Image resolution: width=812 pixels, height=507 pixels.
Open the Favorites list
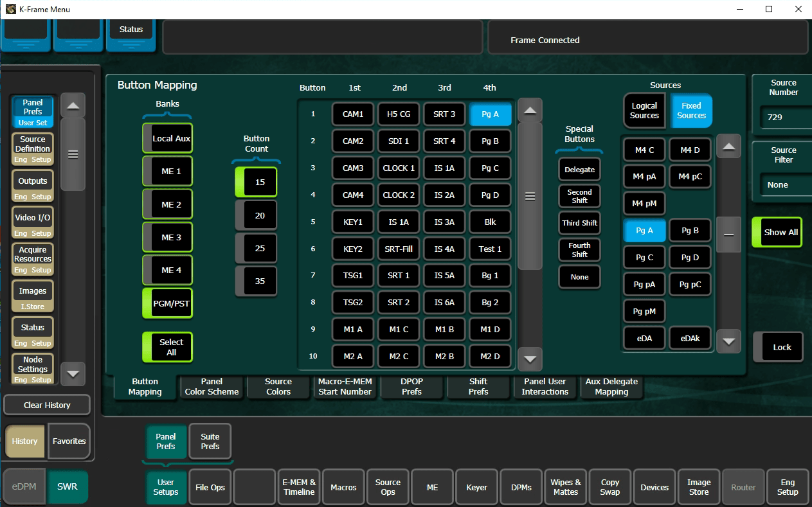69,441
